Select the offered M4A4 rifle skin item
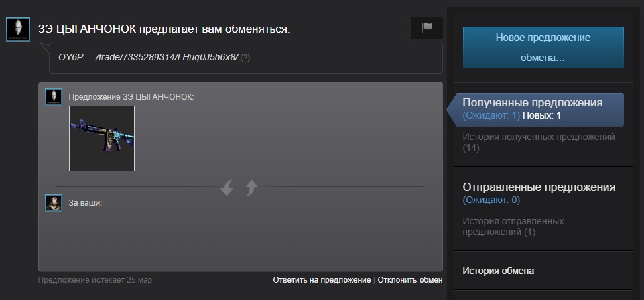This screenshot has height=300, width=644. [102, 139]
